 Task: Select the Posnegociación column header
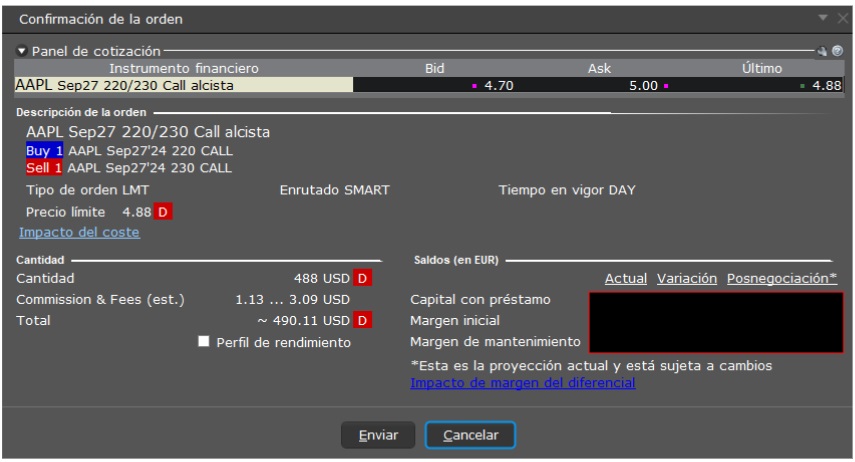click(x=781, y=278)
